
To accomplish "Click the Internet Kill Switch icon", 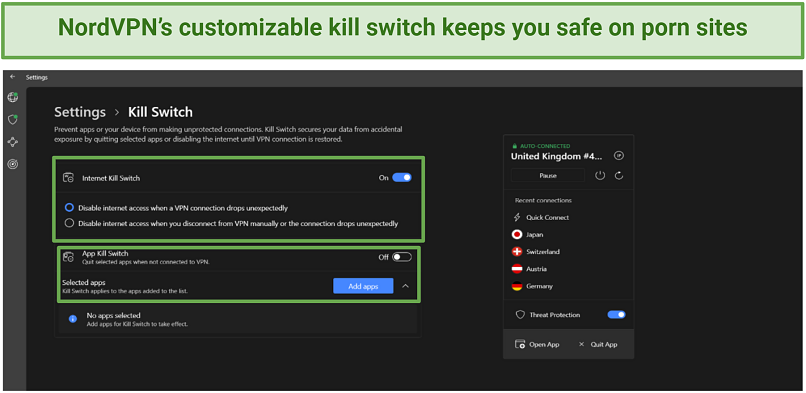I will [68, 178].
